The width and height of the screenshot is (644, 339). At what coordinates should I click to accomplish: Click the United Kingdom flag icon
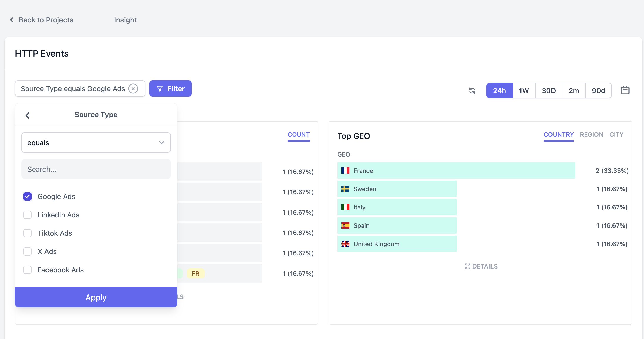pos(346,244)
